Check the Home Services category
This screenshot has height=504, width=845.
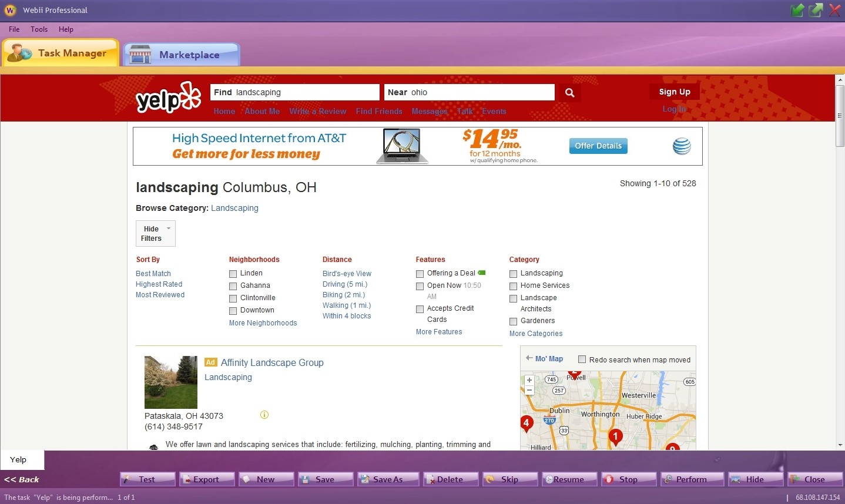coord(513,286)
